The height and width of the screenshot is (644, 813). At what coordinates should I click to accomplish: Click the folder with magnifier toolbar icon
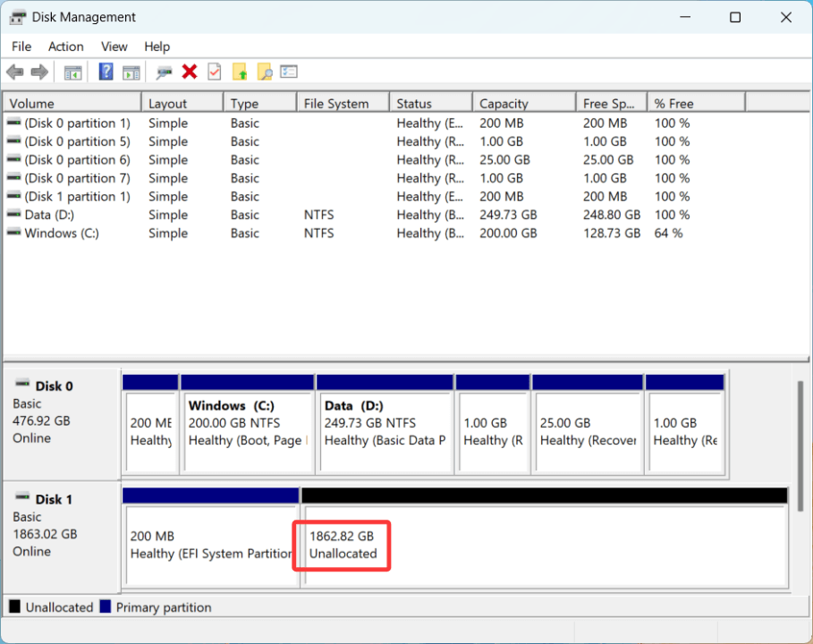coord(264,72)
